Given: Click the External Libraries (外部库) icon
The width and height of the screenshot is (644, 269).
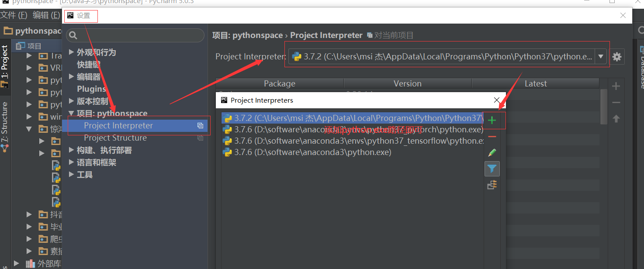Looking at the screenshot, I should click(30, 264).
